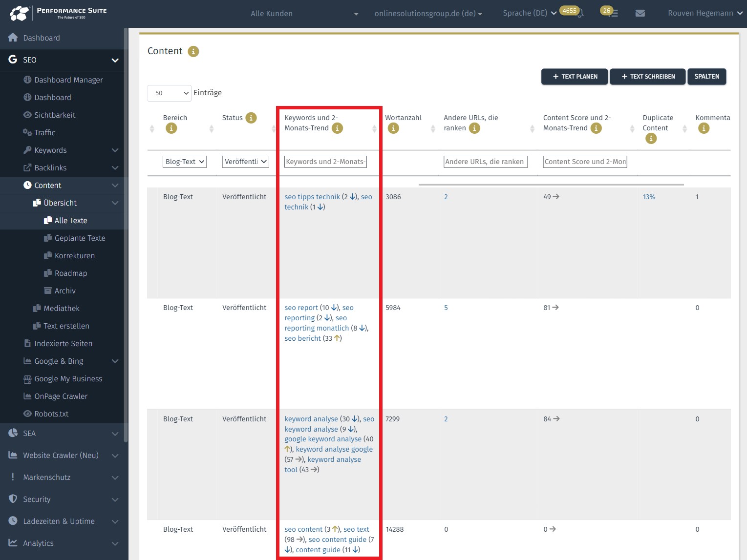Open Text erstellen in sidebar
This screenshot has height=560, width=747.
click(61, 326)
